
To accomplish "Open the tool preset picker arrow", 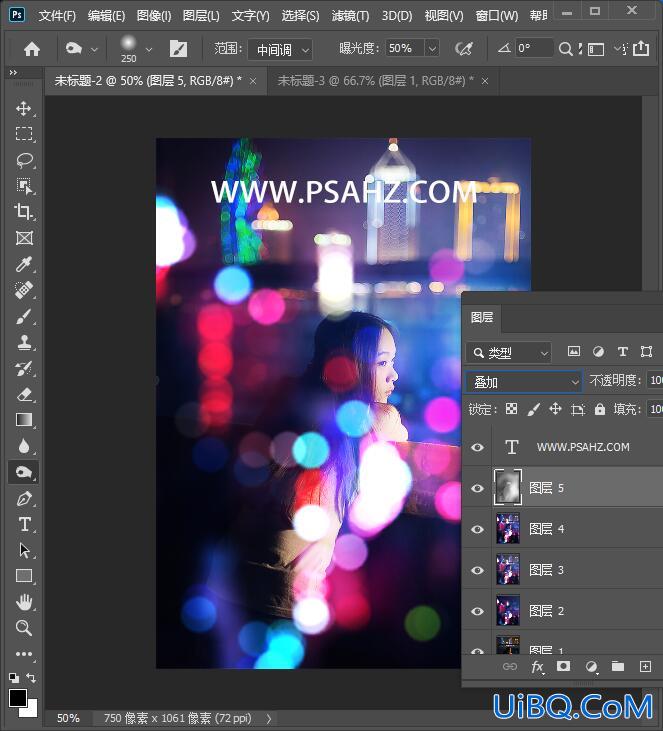I will click(x=94, y=49).
